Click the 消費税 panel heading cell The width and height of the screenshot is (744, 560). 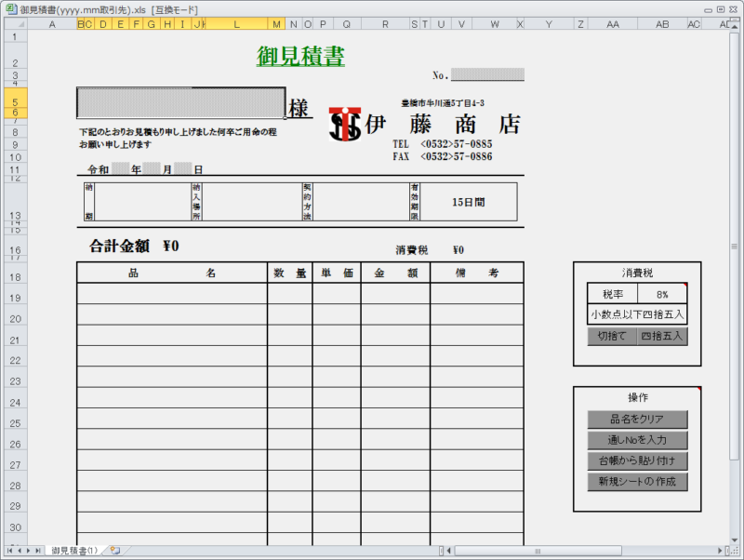(637, 273)
